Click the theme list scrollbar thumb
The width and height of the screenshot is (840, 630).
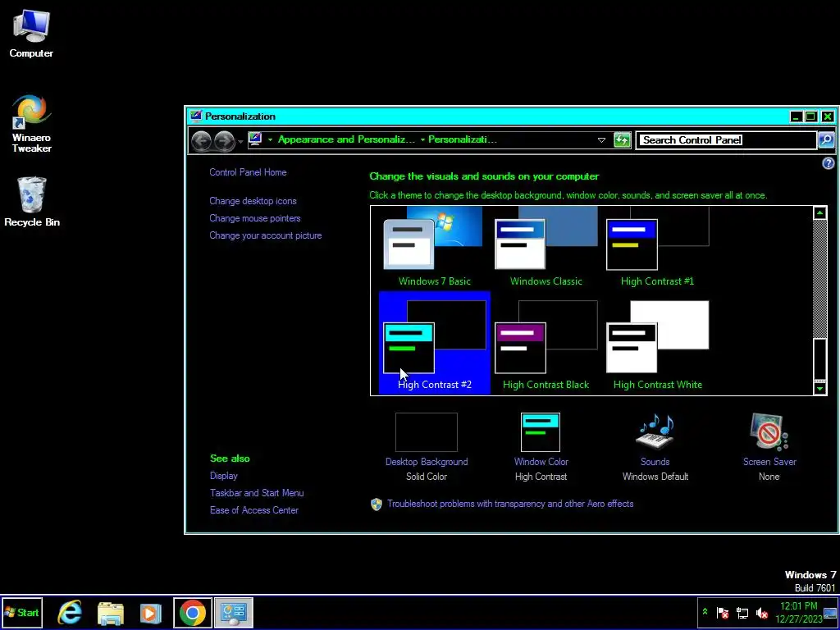coord(819,359)
